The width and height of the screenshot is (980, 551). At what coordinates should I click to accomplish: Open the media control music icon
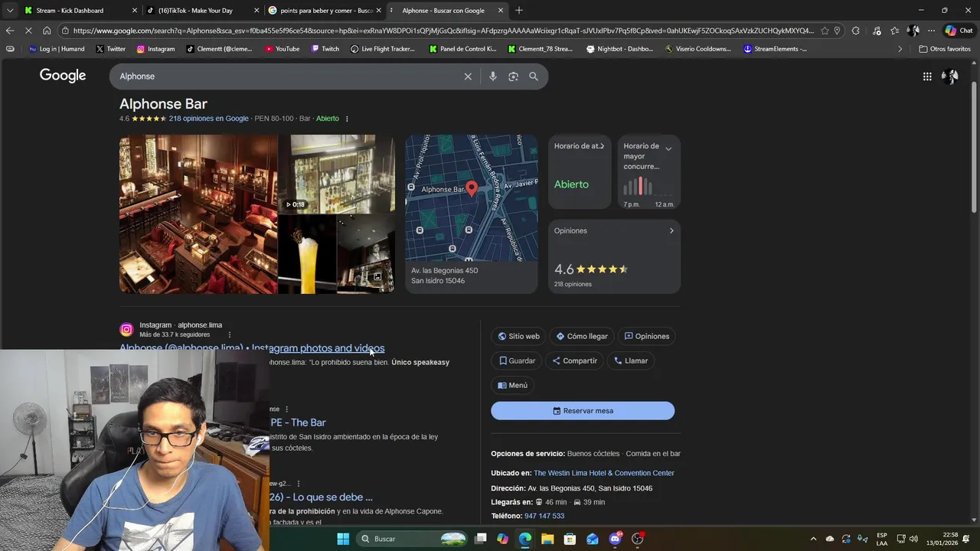pos(877,31)
